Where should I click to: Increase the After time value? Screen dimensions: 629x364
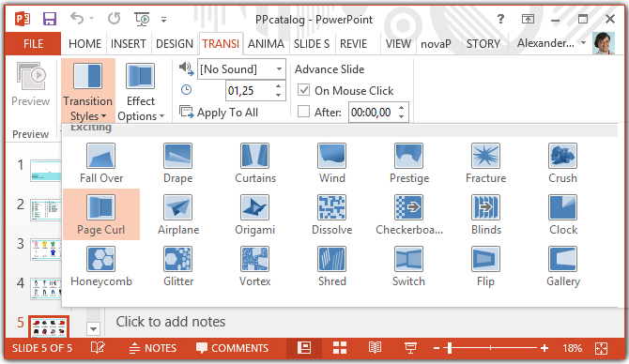tap(402, 108)
